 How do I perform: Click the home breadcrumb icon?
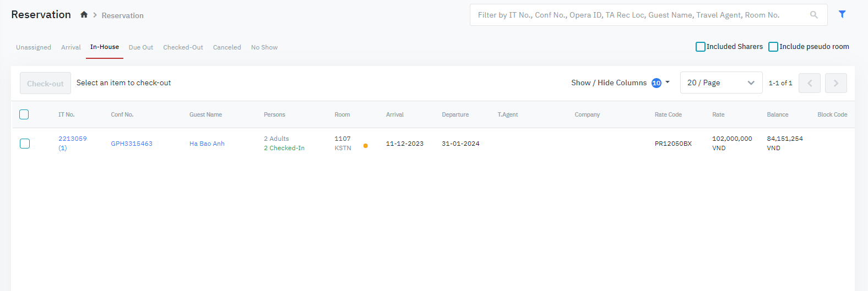(x=84, y=15)
